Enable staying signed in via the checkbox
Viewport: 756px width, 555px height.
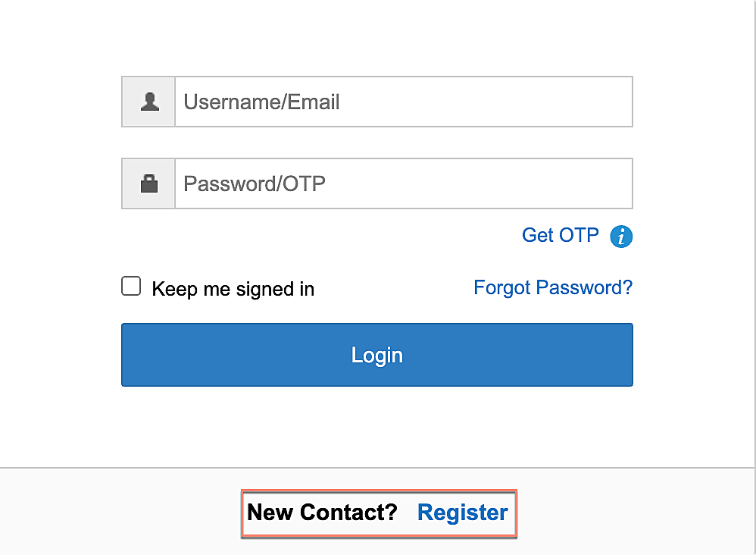131,287
